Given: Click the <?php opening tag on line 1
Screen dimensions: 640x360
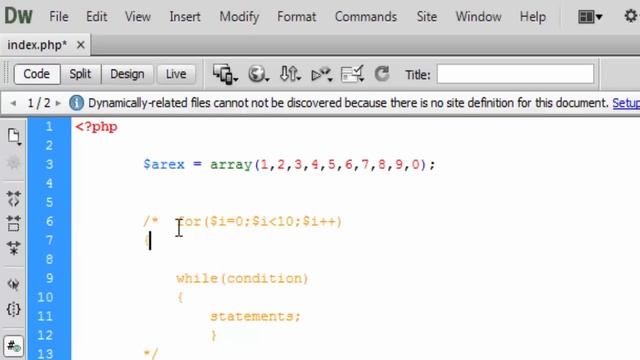Looking at the screenshot, I should coord(96,127).
